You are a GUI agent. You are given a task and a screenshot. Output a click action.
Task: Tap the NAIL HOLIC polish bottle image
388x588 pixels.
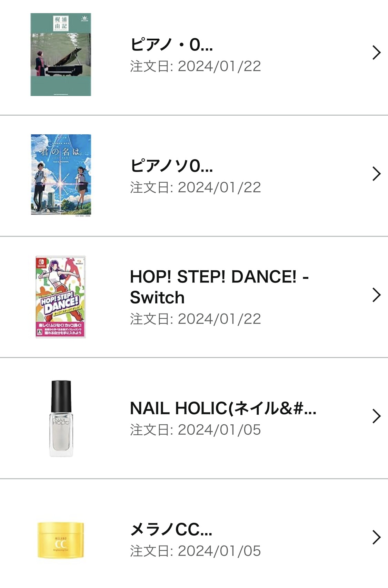(x=61, y=418)
